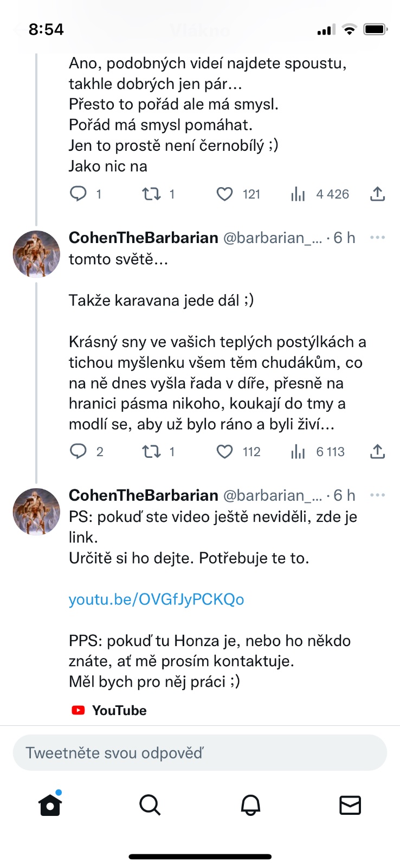Viewport: 400px width, 868px height.
Task: Like the tweet with 121 likes
Action: 225,194
